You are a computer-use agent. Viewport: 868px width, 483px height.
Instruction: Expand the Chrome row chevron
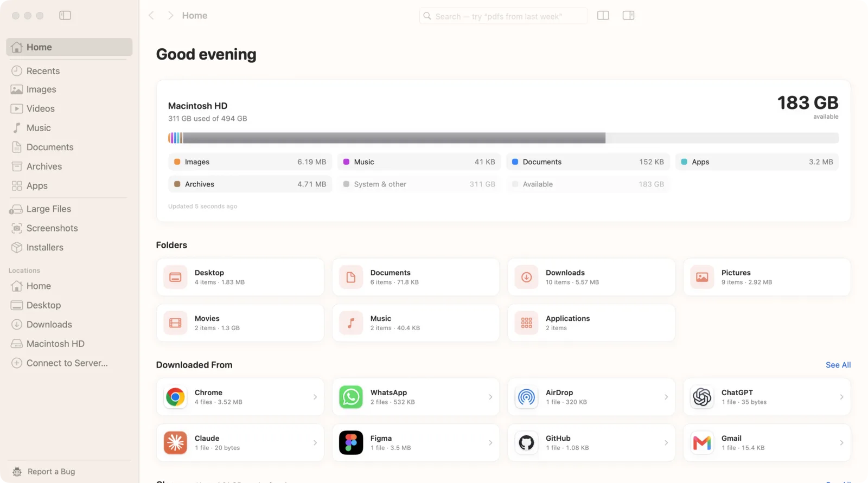[x=315, y=397]
